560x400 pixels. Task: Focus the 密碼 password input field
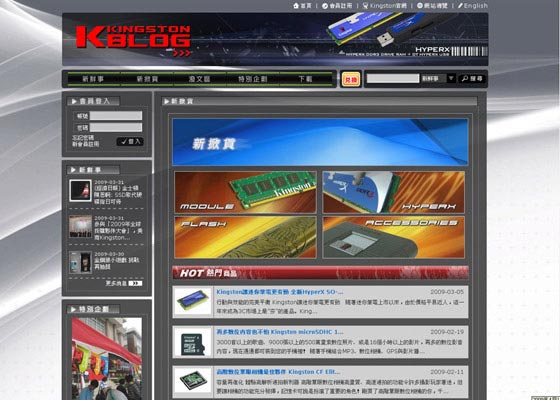[x=116, y=127]
